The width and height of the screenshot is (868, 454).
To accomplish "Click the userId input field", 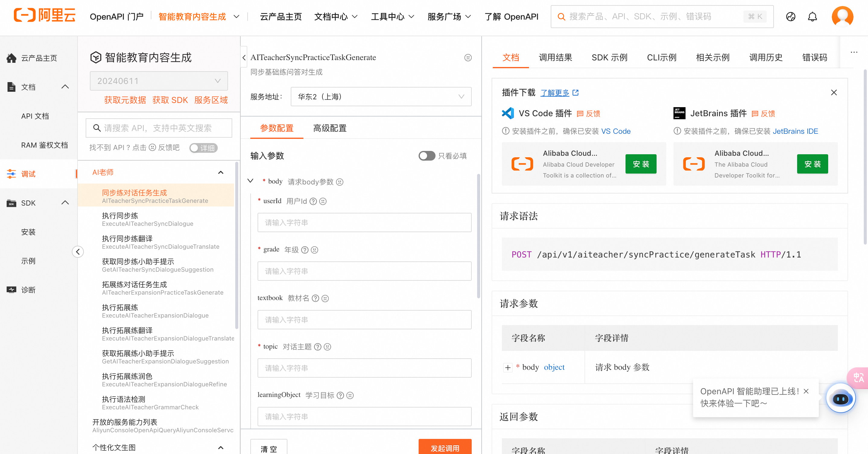I will (364, 222).
